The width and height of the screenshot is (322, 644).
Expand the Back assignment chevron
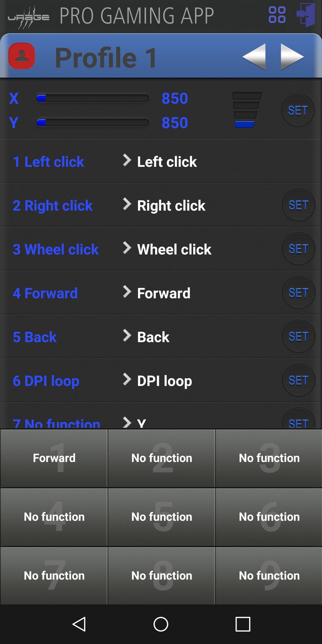click(127, 336)
